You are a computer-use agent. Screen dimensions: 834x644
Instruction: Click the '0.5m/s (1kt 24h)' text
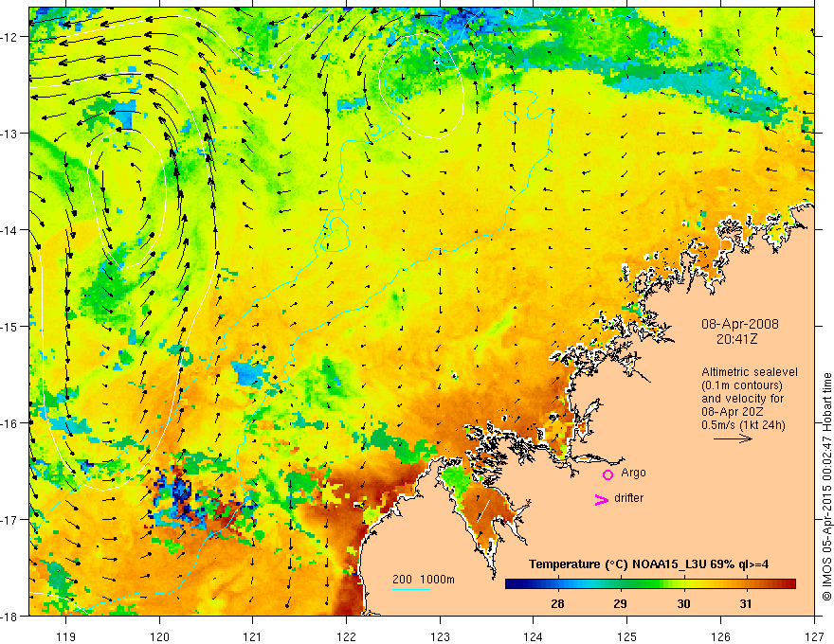tap(743, 425)
